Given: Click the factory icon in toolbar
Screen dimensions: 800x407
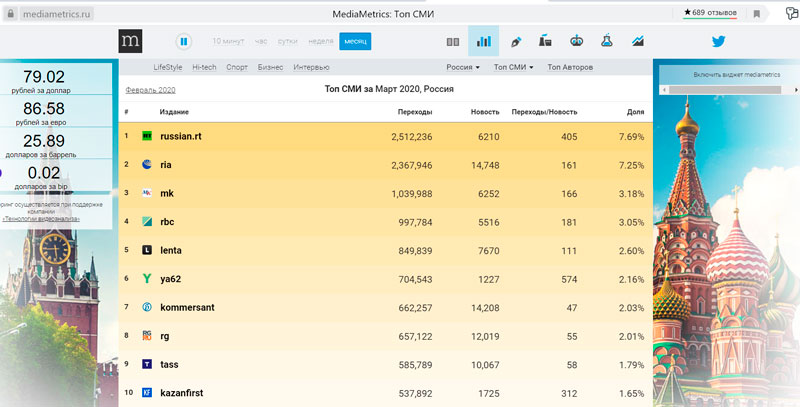Looking at the screenshot, I should click(x=546, y=42).
